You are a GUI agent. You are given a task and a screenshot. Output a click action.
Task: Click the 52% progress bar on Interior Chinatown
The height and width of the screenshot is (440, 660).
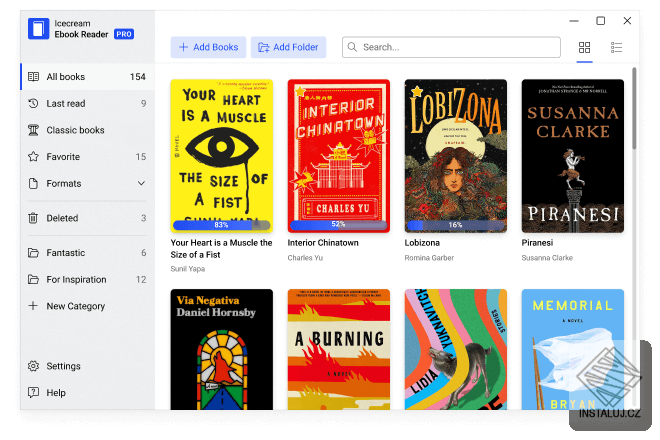click(338, 224)
